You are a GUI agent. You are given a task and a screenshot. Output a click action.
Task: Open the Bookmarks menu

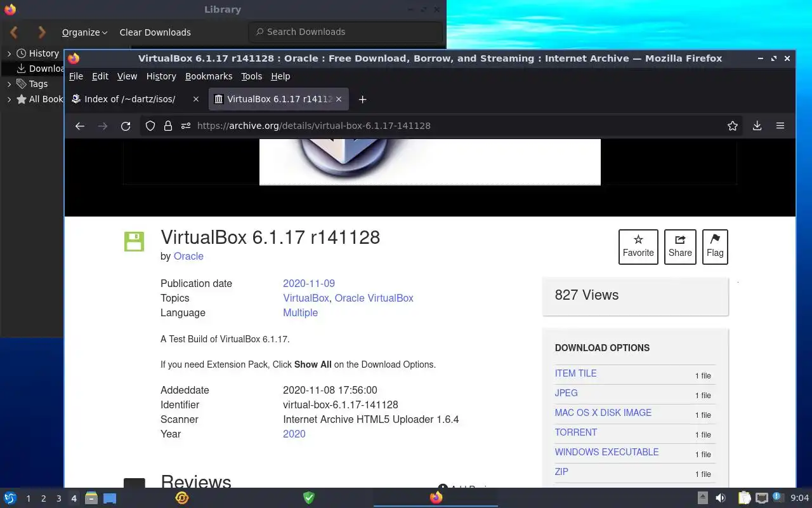click(209, 76)
